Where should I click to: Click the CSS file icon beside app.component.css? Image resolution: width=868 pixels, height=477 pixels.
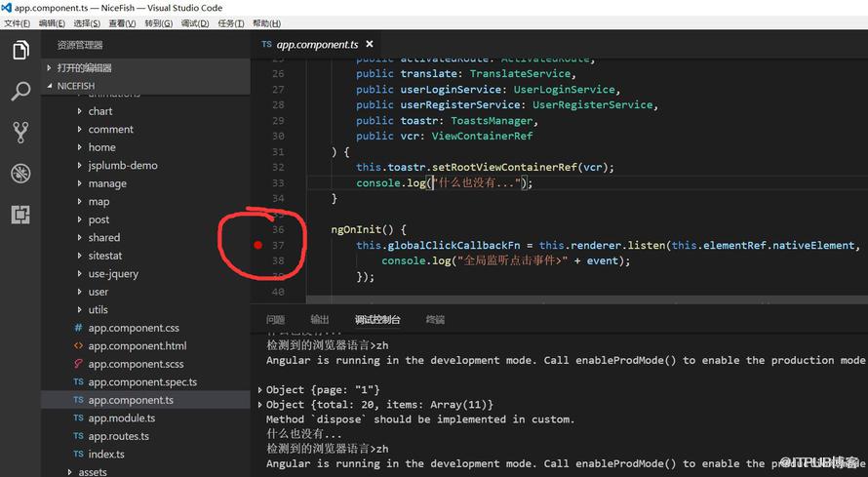coord(79,328)
